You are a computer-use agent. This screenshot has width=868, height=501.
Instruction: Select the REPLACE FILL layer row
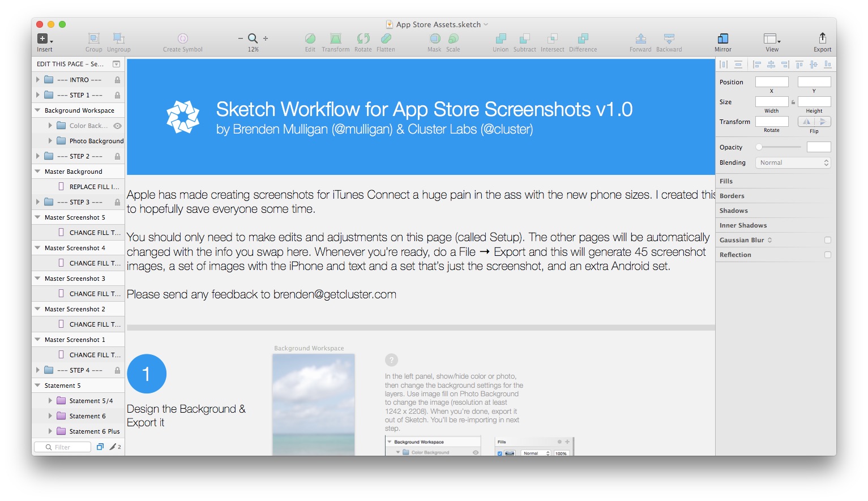pyautogui.click(x=78, y=187)
